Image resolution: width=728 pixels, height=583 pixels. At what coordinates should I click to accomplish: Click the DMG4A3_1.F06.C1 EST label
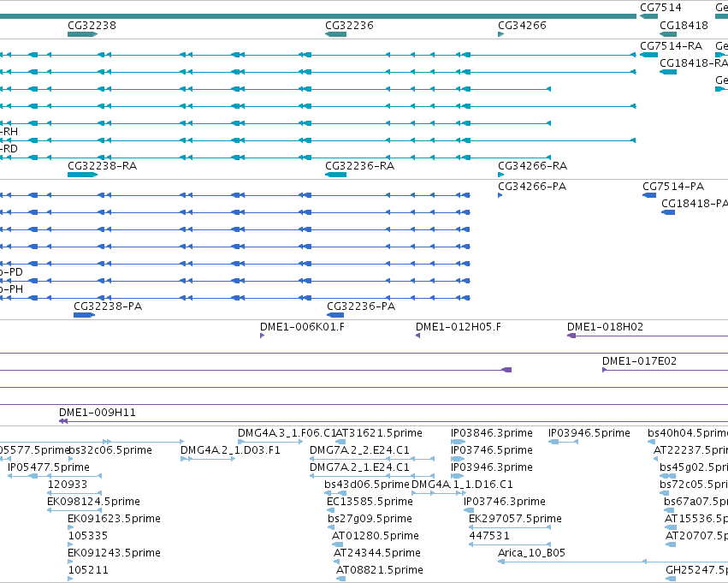(287, 433)
